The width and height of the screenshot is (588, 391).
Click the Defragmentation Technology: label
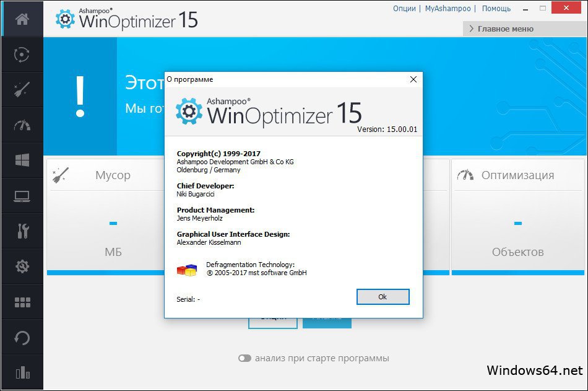tap(250, 265)
